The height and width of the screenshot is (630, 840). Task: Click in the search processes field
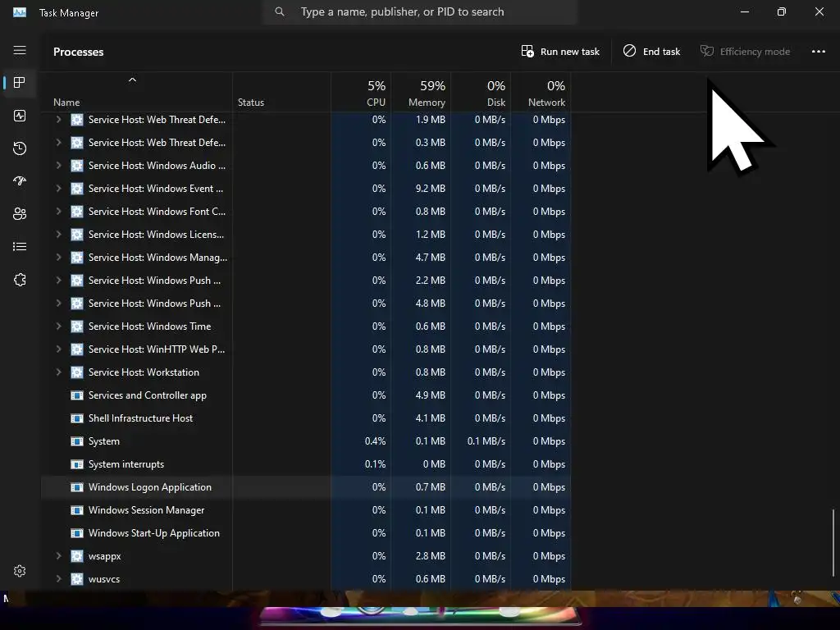(x=419, y=11)
